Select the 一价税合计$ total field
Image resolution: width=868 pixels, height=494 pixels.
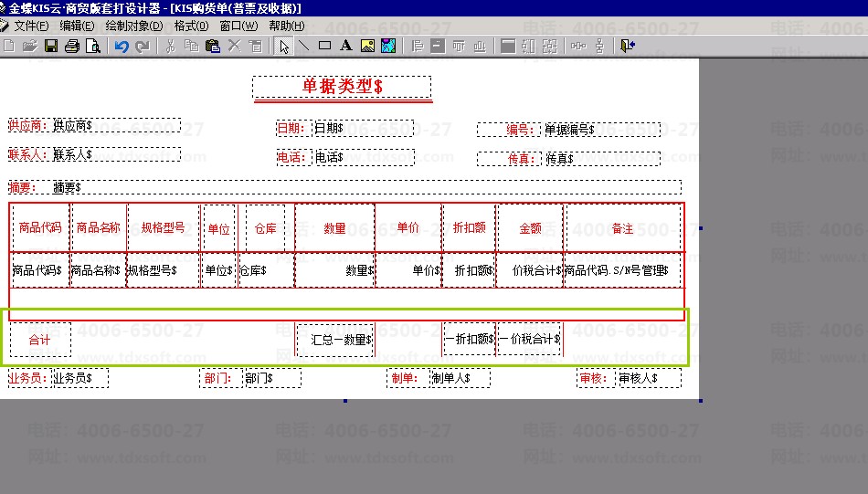point(530,339)
